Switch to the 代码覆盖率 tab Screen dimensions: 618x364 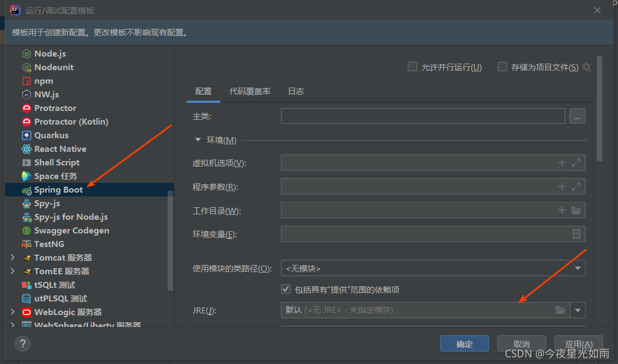tap(250, 91)
